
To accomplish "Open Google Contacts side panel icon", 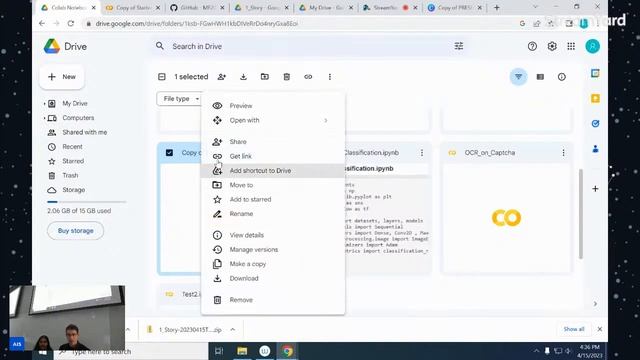I will 595,149.
